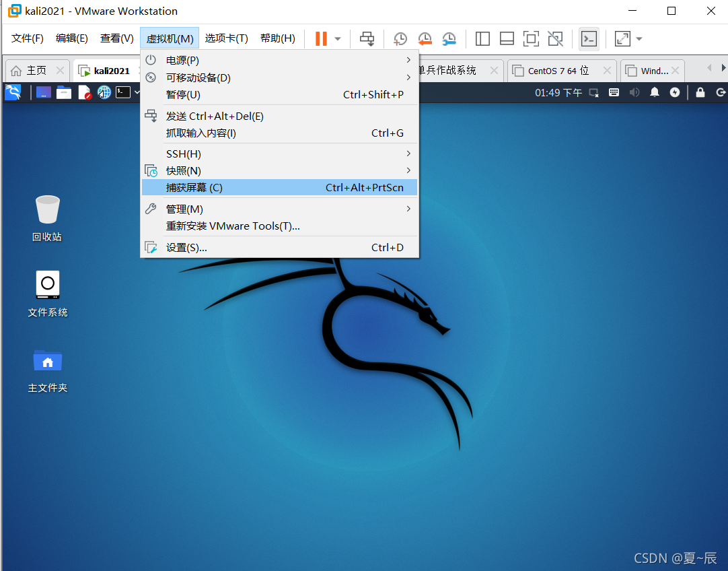The height and width of the screenshot is (571, 728).
Task: Open the text editor icon in Kali panel
Action: click(85, 92)
